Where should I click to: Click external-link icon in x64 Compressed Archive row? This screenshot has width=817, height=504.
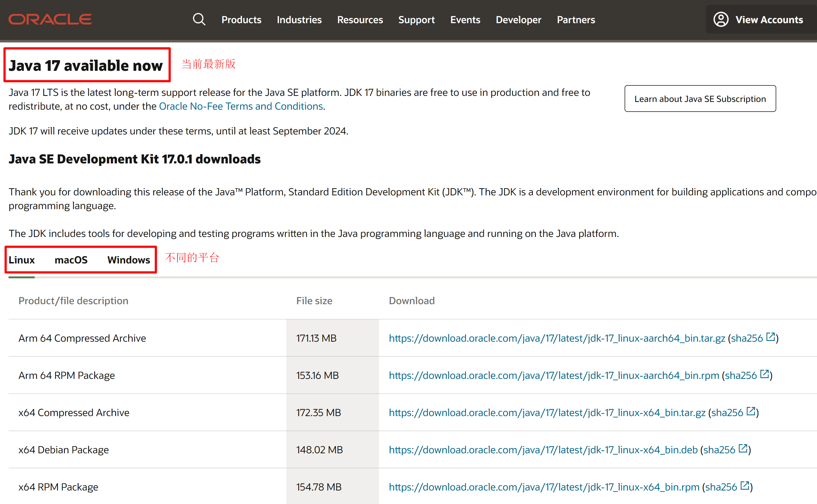(x=751, y=411)
